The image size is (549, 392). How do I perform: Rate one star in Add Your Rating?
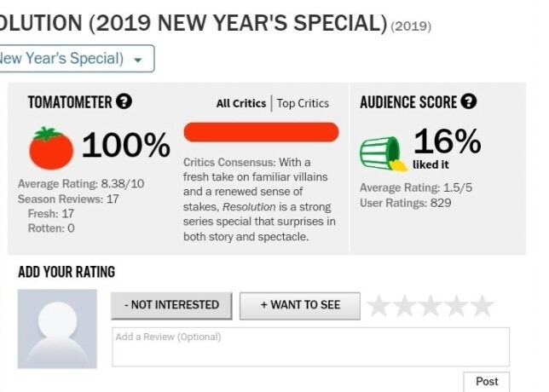click(379, 306)
